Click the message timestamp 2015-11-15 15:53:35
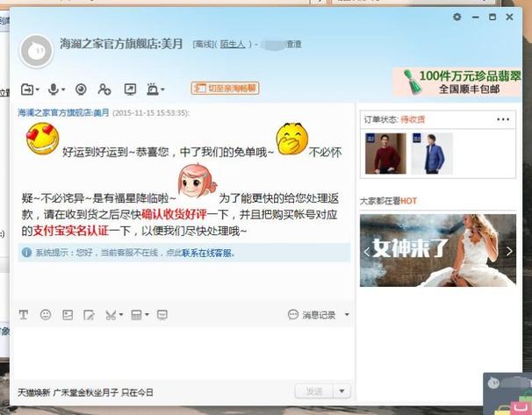 (151, 113)
